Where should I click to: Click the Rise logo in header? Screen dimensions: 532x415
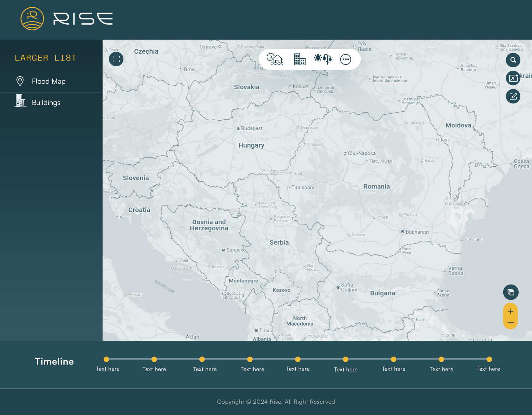tap(67, 19)
